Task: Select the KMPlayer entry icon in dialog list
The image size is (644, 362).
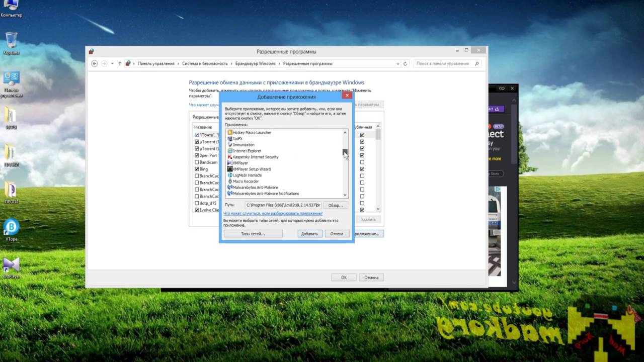Action: pyautogui.click(x=230, y=163)
